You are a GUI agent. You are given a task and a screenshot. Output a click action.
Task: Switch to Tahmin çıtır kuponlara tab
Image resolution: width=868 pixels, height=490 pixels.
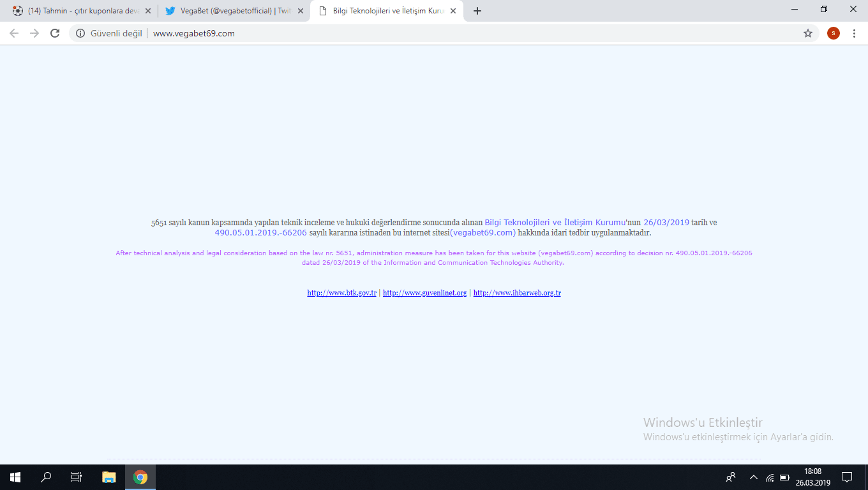coord(81,11)
